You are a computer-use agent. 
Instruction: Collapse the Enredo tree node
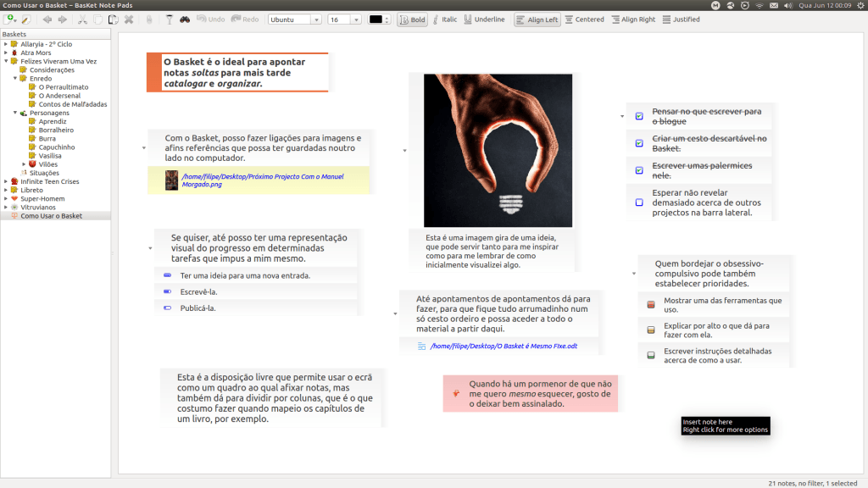[15, 79]
